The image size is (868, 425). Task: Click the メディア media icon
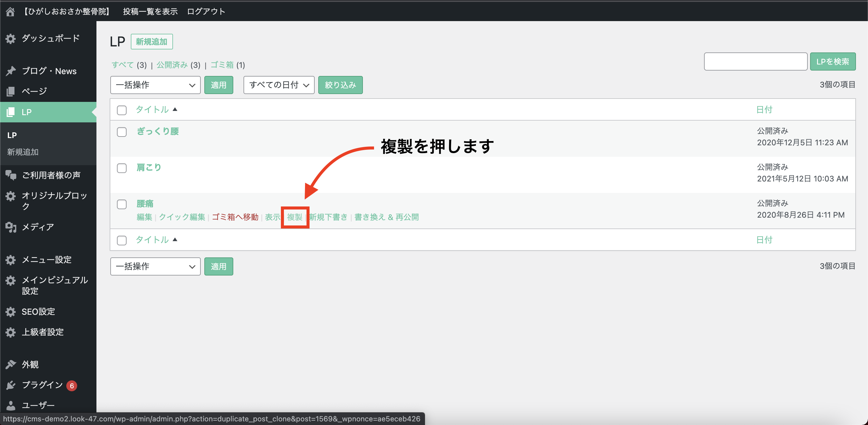[11, 227]
